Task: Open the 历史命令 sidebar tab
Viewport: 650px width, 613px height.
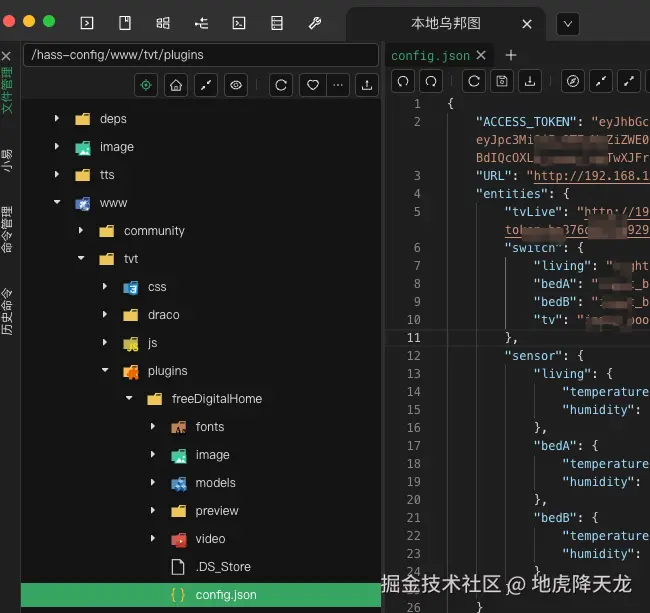Action: [7, 312]
